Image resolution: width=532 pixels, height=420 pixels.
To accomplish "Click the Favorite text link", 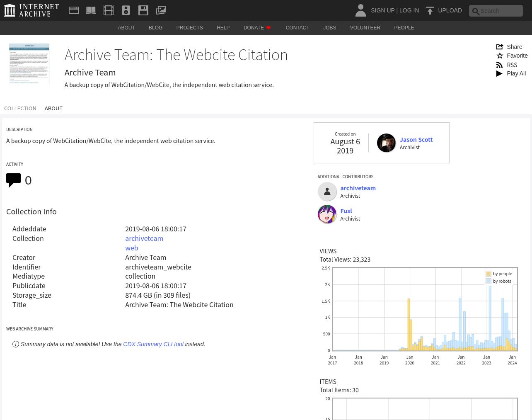I will [517, 56].
